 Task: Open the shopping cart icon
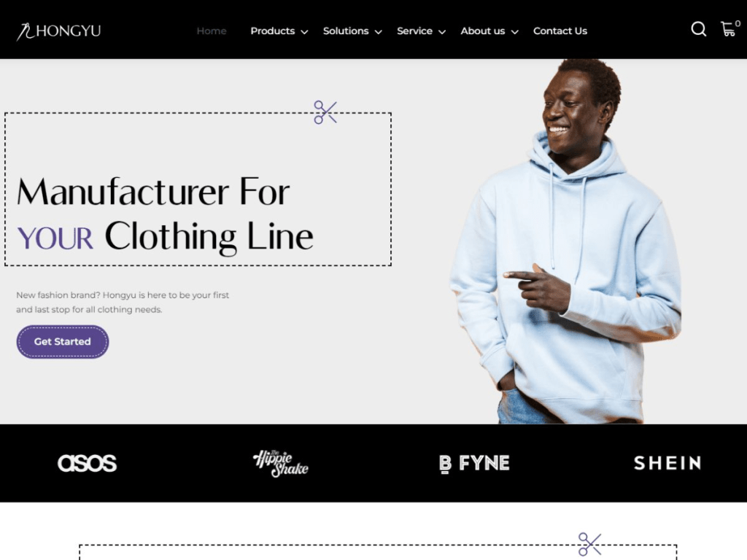pos(729,28)
